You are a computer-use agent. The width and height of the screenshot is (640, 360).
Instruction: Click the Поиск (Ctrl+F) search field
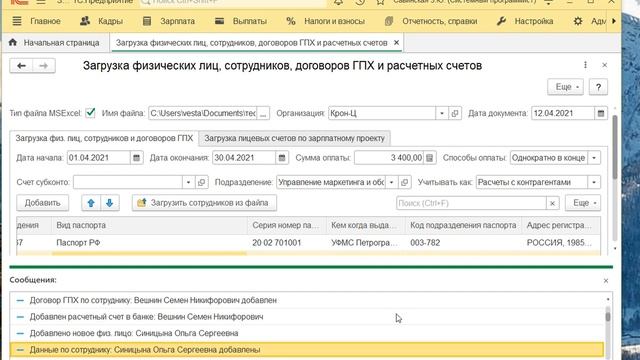click(x=471, y=203)
